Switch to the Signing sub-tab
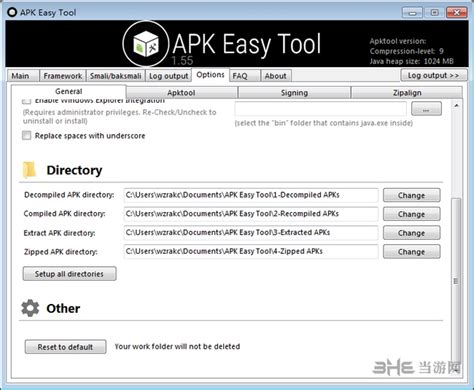This screenshot has width=474, height=390. [x=294, y=93]
